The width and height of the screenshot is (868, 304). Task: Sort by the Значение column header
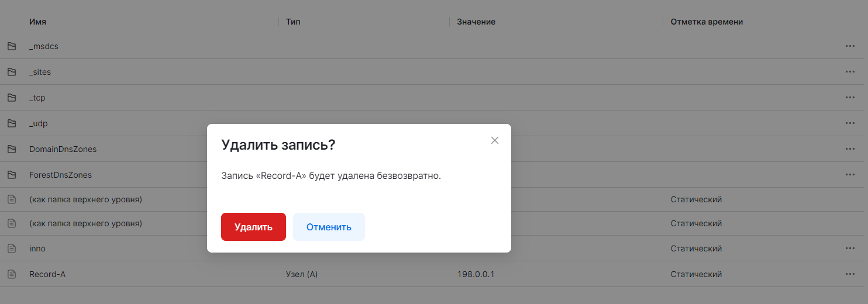point(476,22)
